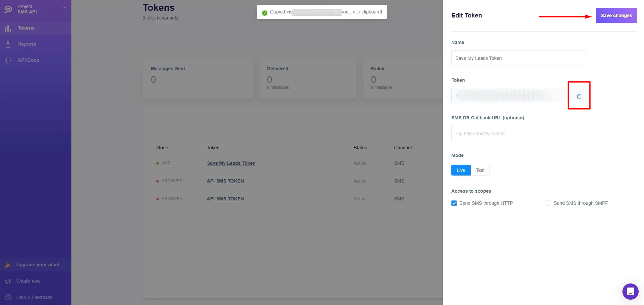Image resolution: width=644 pixels, height=305 pixels.
Task: Uncheck Send SMS through HTTP
Action: (454, 203)
